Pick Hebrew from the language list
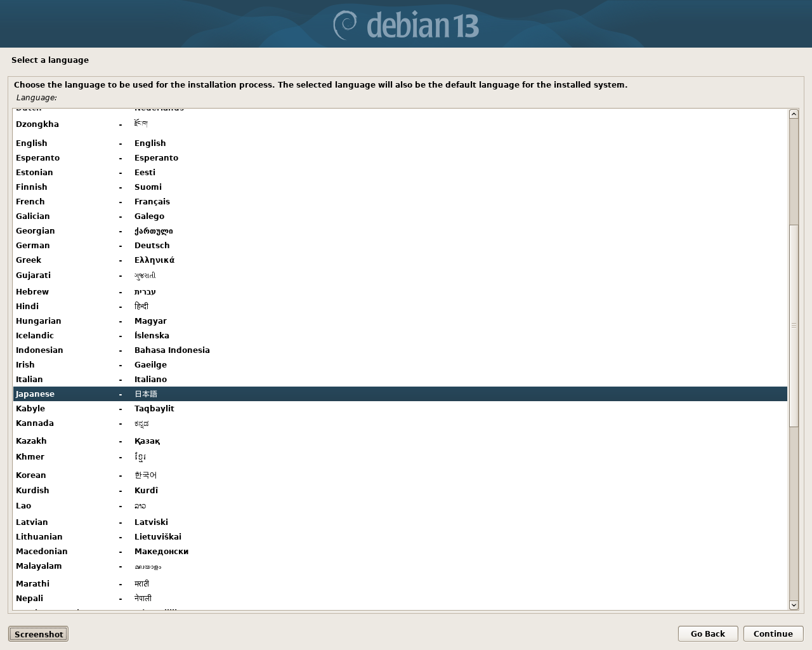The width and height of the screenshot is (812, 650). pos(400,292)
